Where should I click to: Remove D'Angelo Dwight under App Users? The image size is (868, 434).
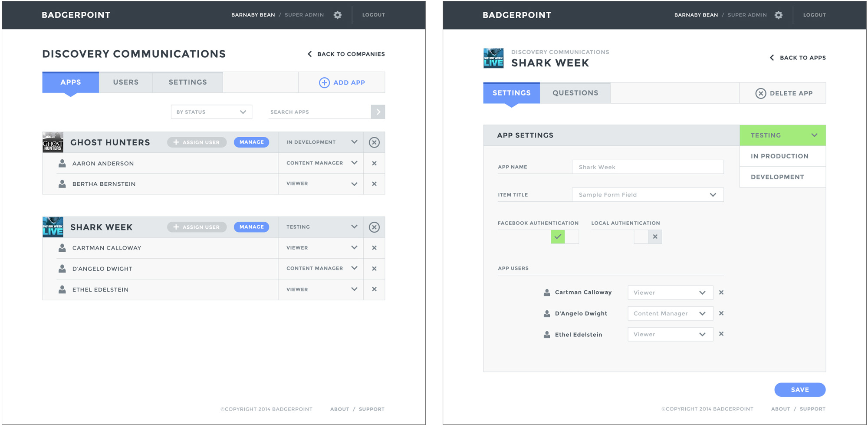[x=721, y=313]
